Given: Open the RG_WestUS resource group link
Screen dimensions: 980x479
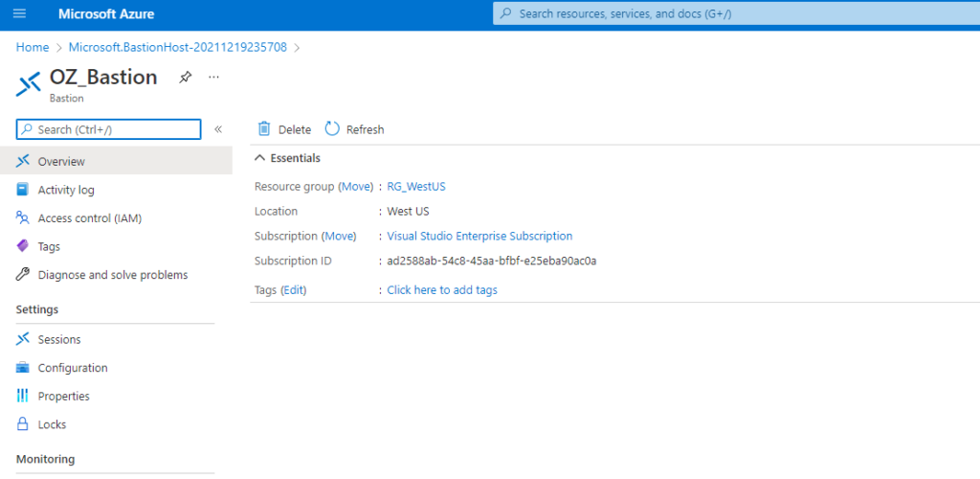Looking at the screenshot, I should pos(416,187).
